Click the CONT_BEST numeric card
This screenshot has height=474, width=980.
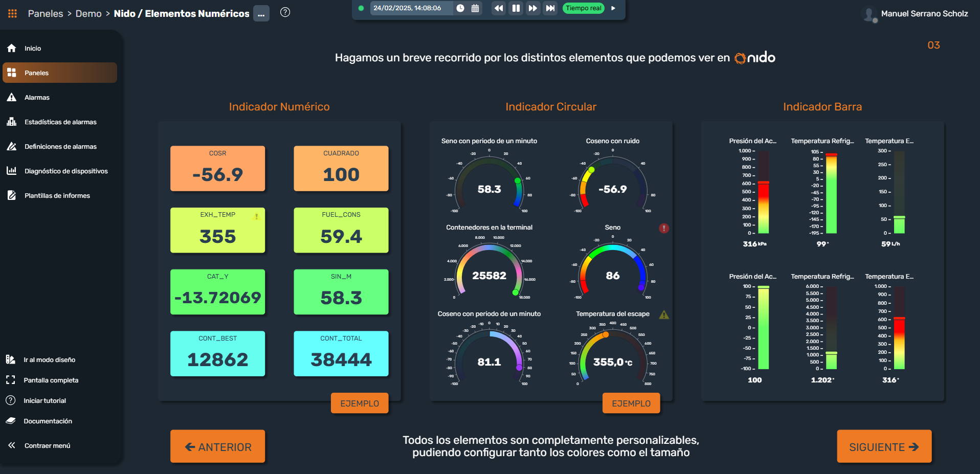click(x=218, y=354)
